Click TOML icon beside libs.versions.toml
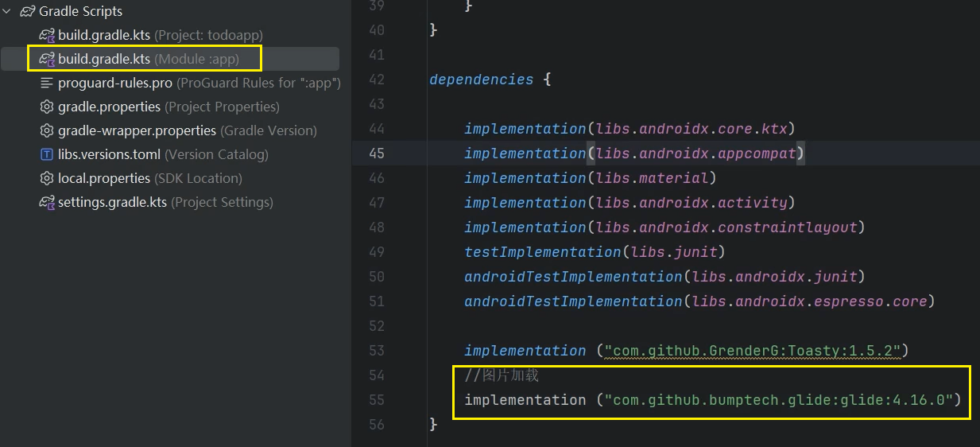The height and width of the screenshot is (447, 980). click(46, 154)
